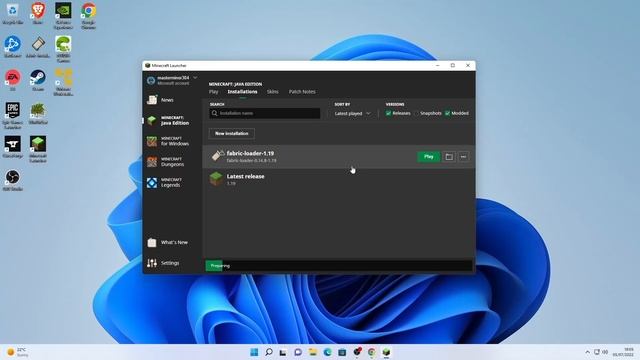
Task: Switch to the Play tab
Action: click(213, 92)
